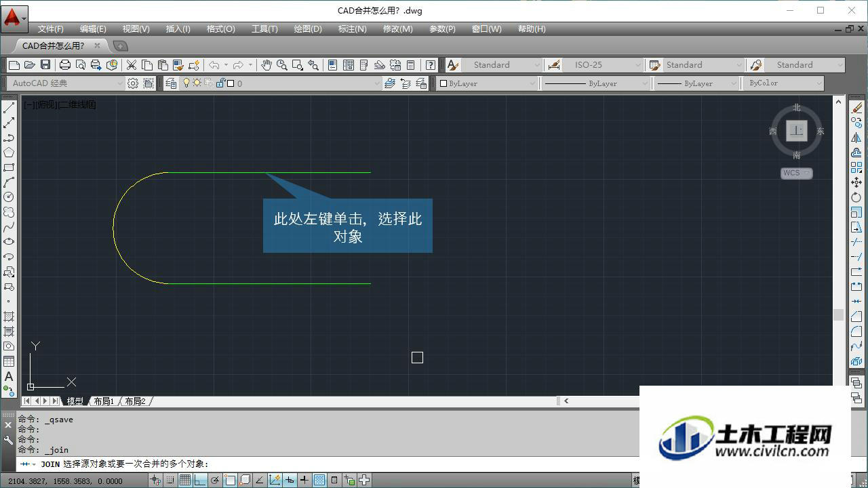This screenshot has height=488, width=868.
Task: Expand the WCS dropdown under ViewCube
Action: pyautogui.click(x=806, y=173)
